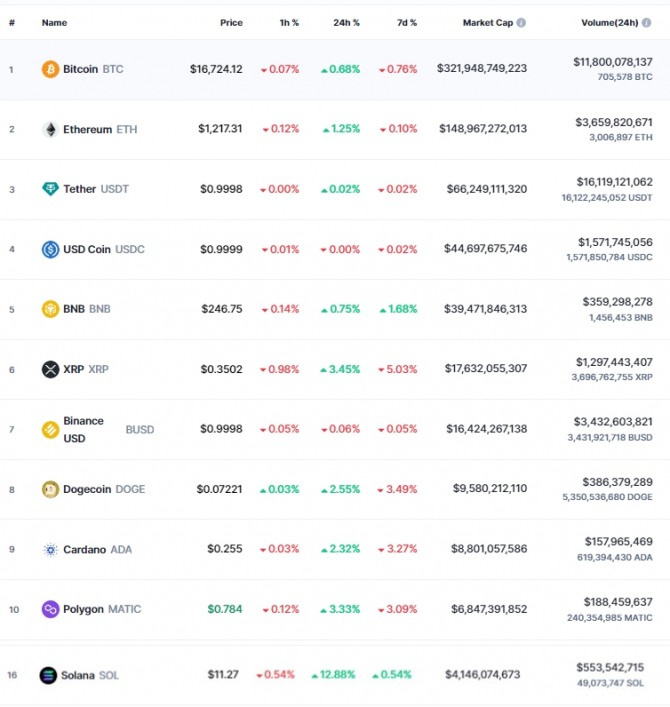670x707 pixels.
Task: Click the Ethereum diamond icon
Action: click(50, 129)
